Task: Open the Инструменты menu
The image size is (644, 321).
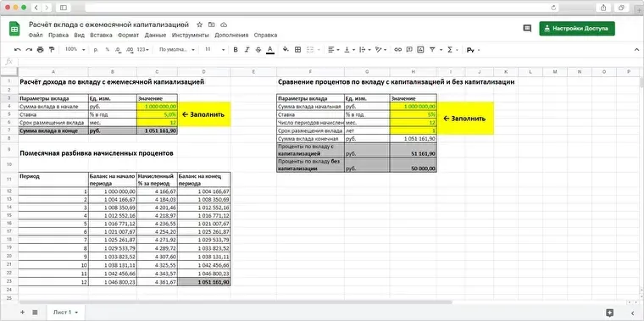Action: click(190, 36)
